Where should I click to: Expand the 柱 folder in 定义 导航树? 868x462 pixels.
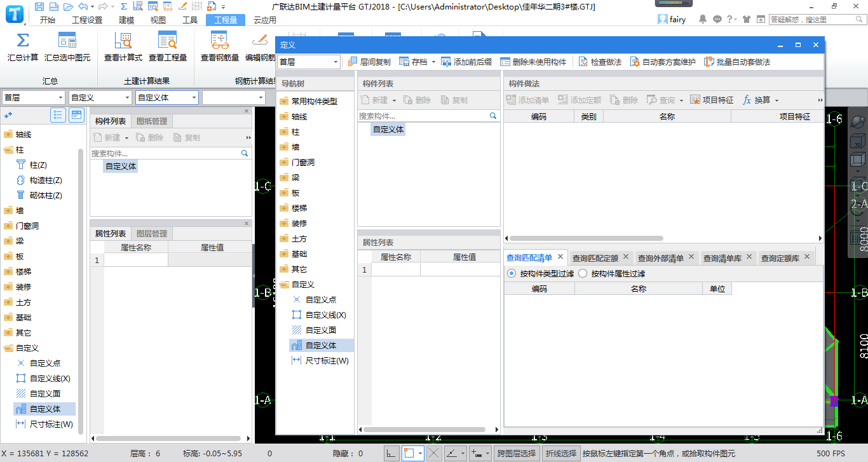click(283, 132)
